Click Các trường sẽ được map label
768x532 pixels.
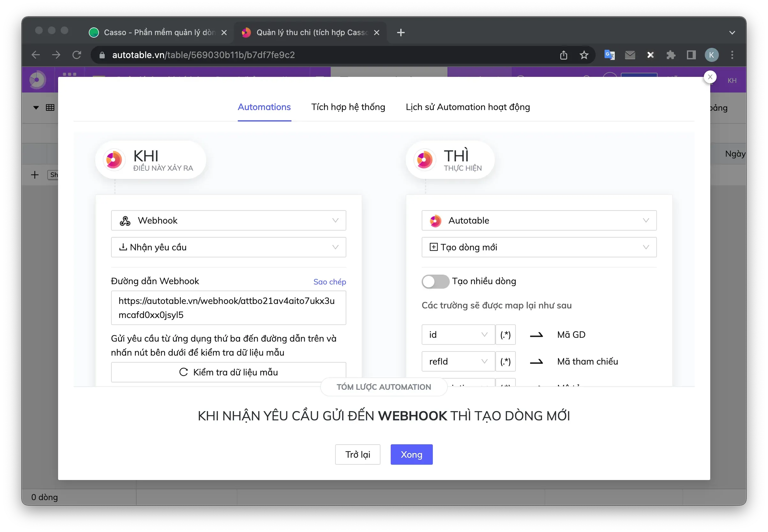pos(496,306)
